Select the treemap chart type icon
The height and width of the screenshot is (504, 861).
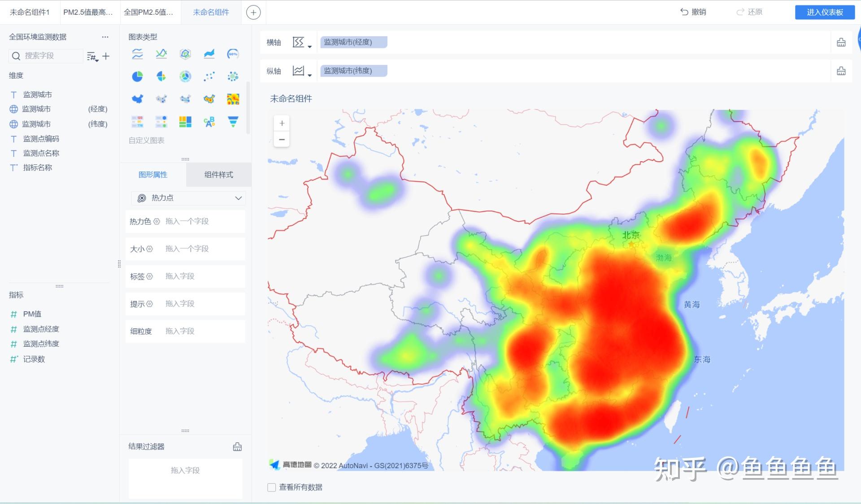click(x=186, y=121)
